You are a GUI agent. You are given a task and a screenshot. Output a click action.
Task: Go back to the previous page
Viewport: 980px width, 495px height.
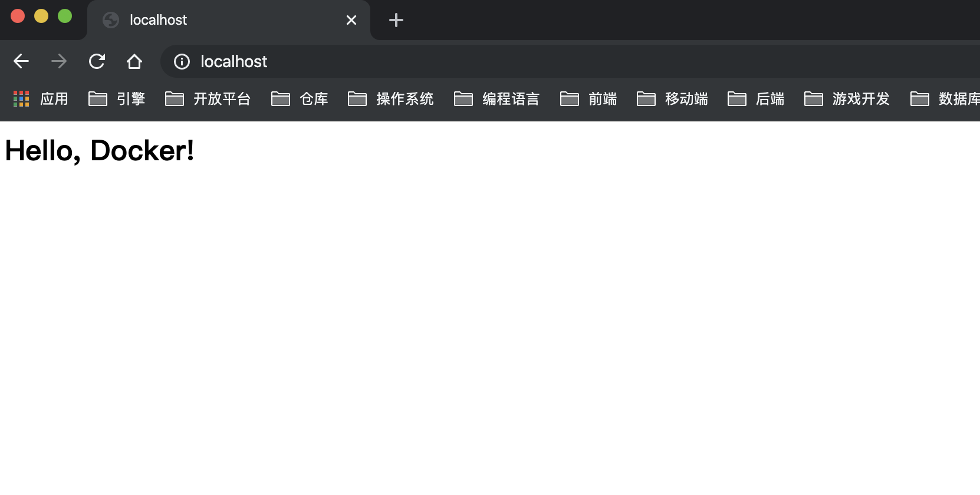[x=21, y=61]
